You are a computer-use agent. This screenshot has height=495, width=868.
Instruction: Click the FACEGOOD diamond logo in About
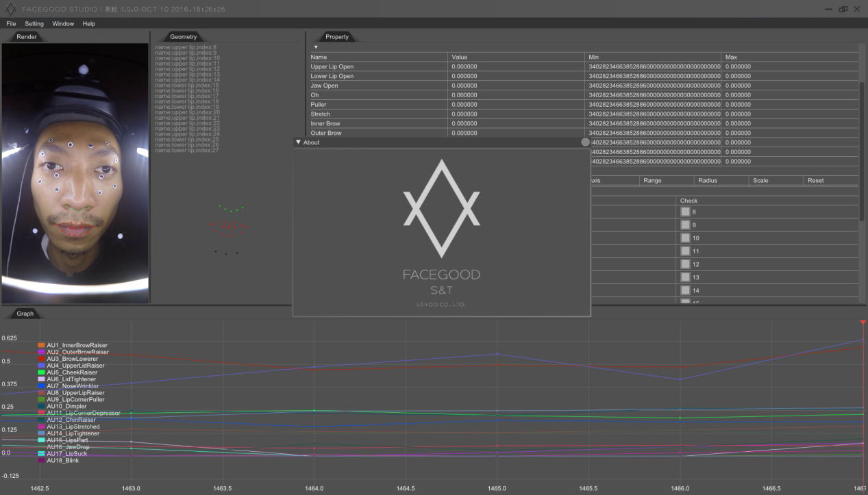point(441,209)
